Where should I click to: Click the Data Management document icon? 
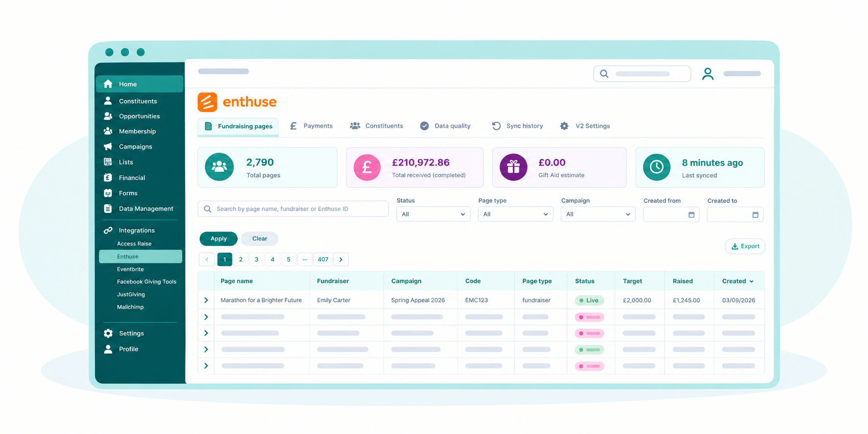[108, 208]
